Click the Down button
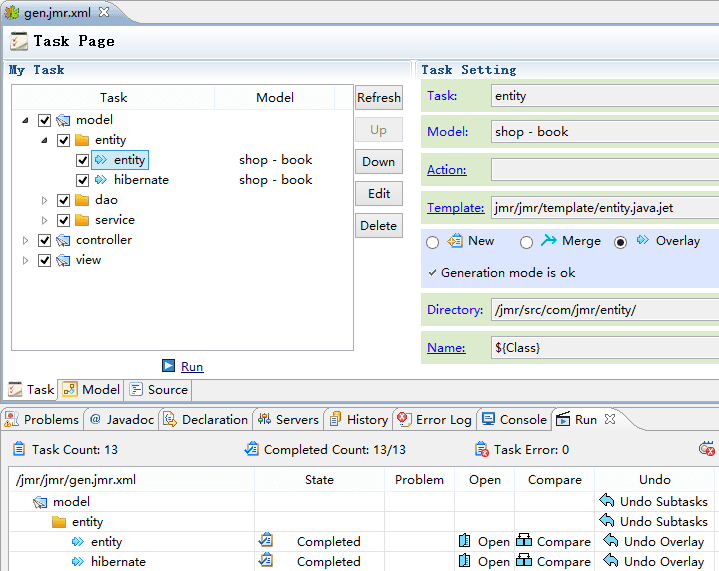The image size is (719, 571). 379,161
